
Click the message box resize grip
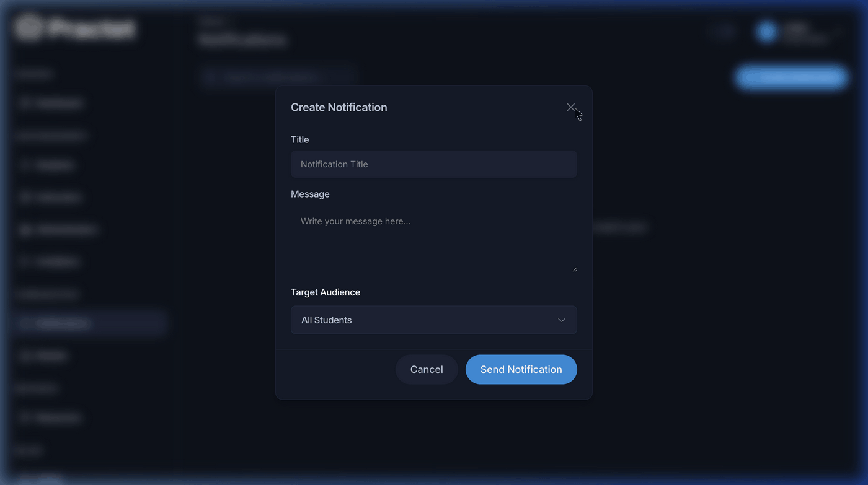click(574, 269)
